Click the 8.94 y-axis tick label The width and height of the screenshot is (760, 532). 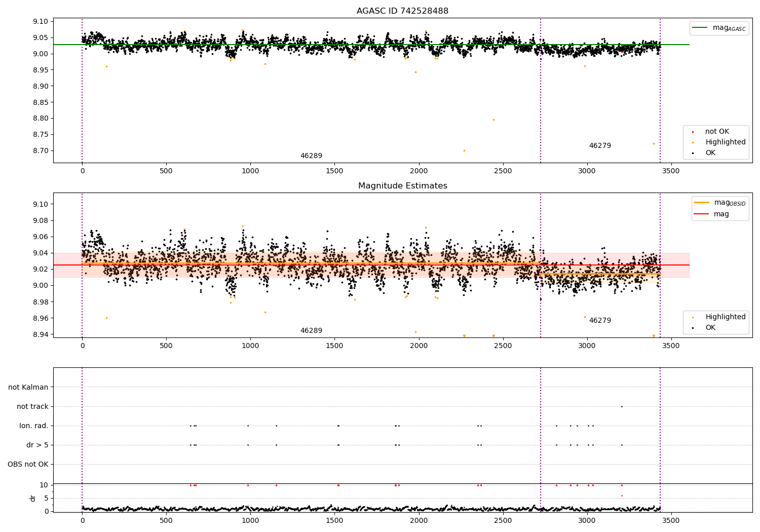(40, 335)
